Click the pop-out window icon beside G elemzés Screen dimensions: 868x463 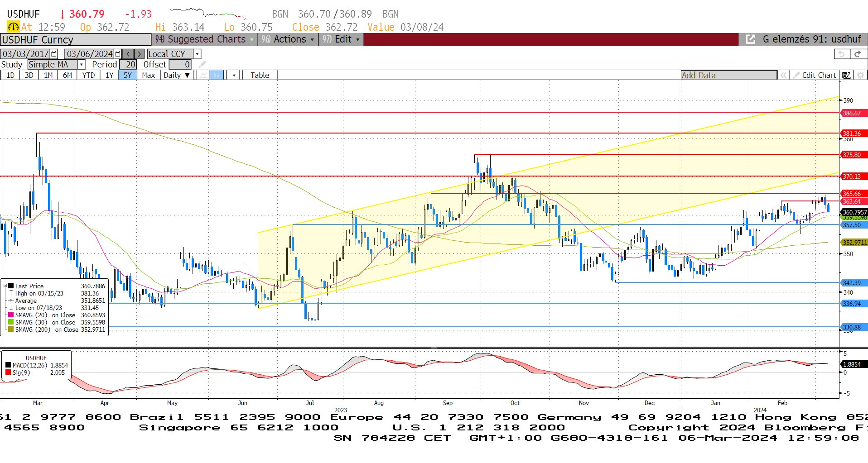coord(750,39)
